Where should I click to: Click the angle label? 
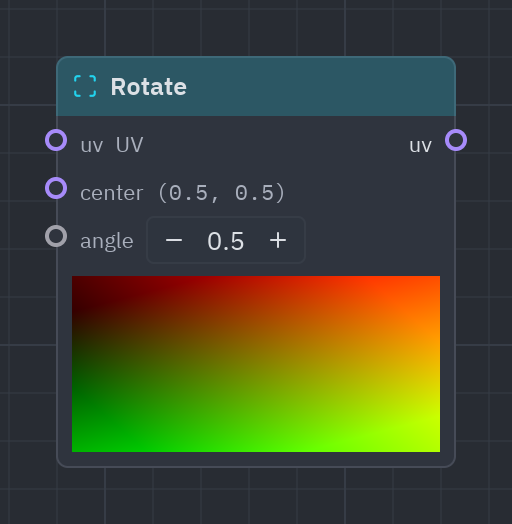point(107,242)
